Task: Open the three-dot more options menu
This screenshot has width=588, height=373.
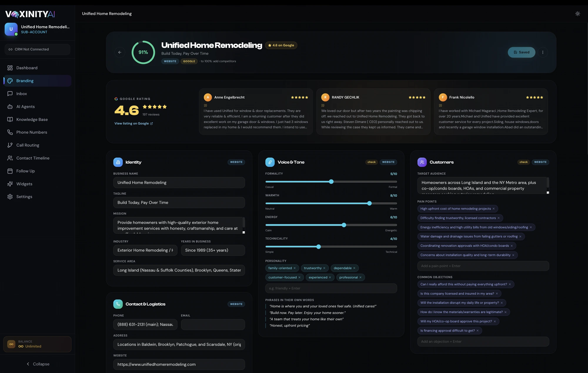Action: pos(543,52)
